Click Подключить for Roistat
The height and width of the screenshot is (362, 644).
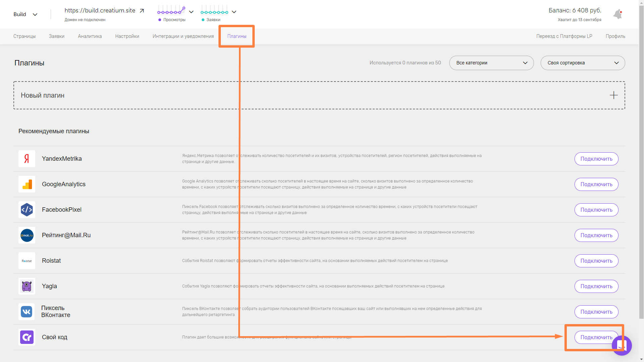596,261
